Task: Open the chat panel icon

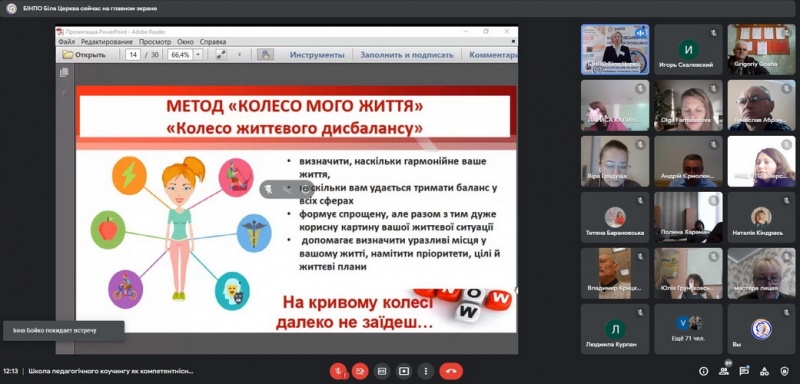Action: pyautogui.click(x=744, y=371)
